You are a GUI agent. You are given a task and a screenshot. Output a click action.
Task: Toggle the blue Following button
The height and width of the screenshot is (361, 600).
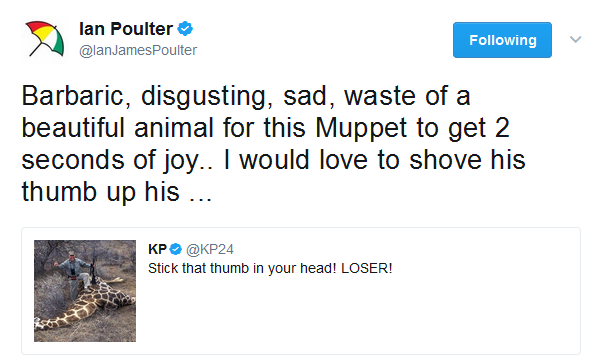tap(502, 40)
